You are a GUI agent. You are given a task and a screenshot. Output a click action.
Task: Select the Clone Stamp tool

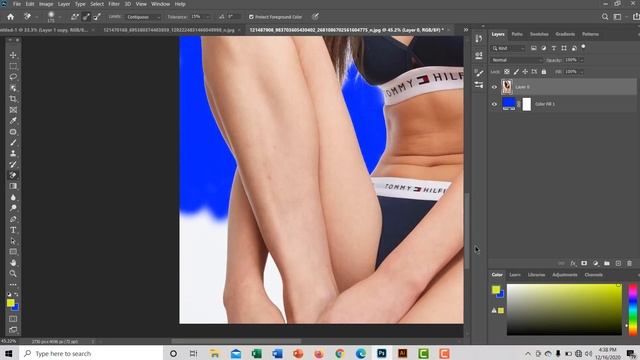pos(13,153)
